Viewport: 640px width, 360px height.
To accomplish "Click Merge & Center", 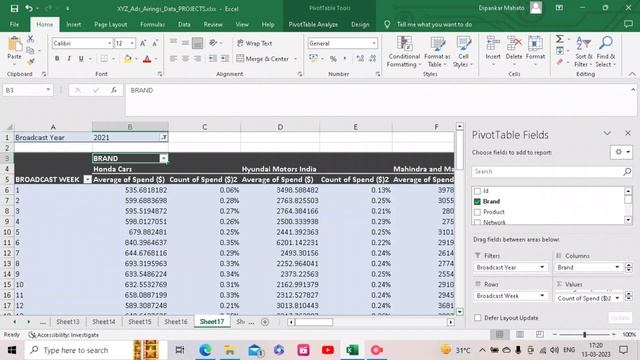I will click(x=262, y=59).
